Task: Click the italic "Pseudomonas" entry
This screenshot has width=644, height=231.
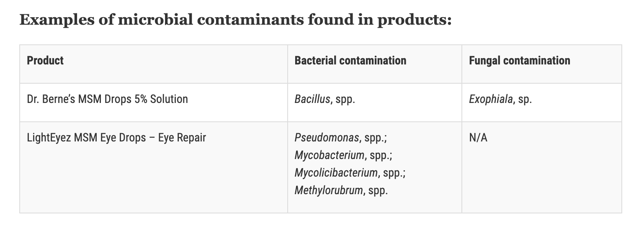Action: click(327, 138)
